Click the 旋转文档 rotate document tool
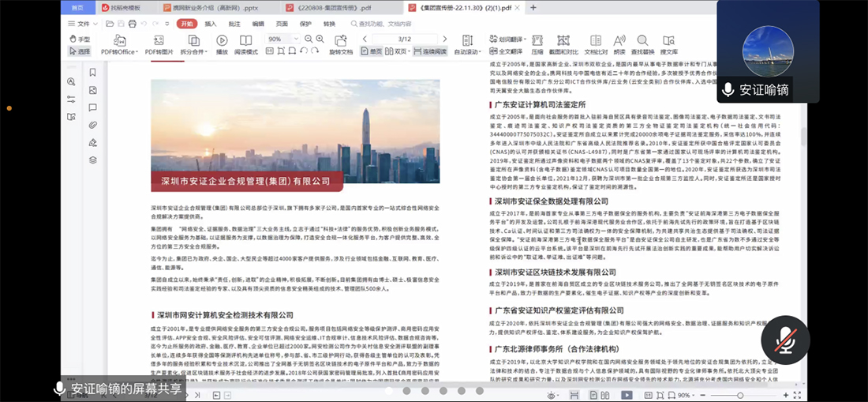This screenshot has width=868, height=402. 341,45
